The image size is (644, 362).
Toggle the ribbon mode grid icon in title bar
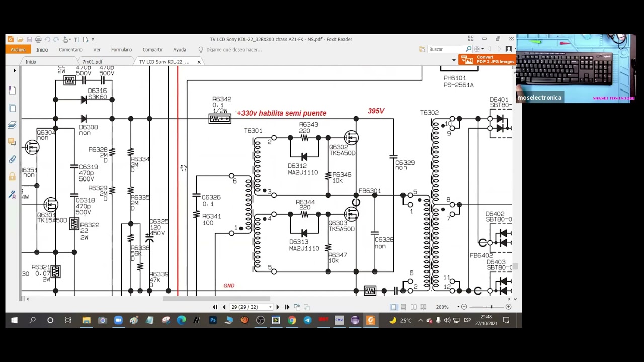click(471, 39)
